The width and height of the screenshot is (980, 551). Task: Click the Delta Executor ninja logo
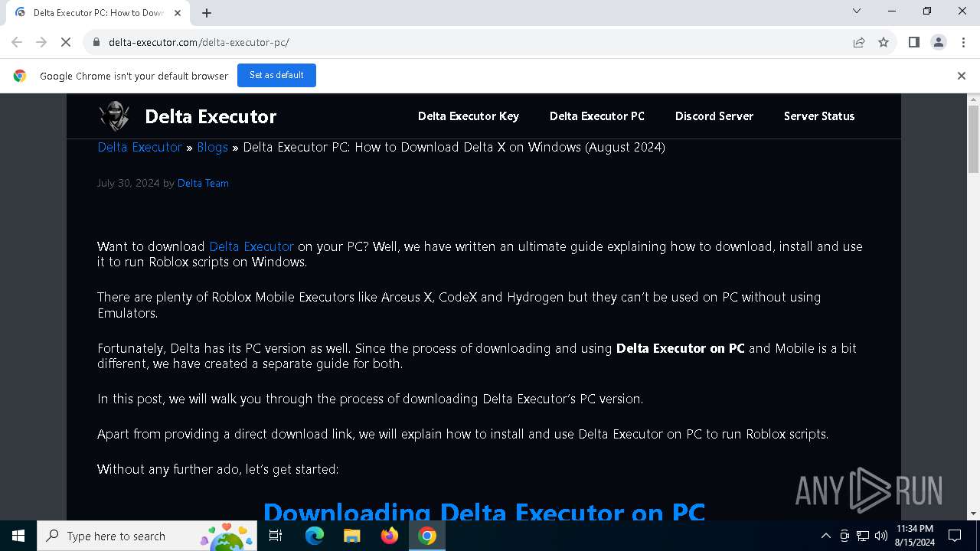(114, 116)
